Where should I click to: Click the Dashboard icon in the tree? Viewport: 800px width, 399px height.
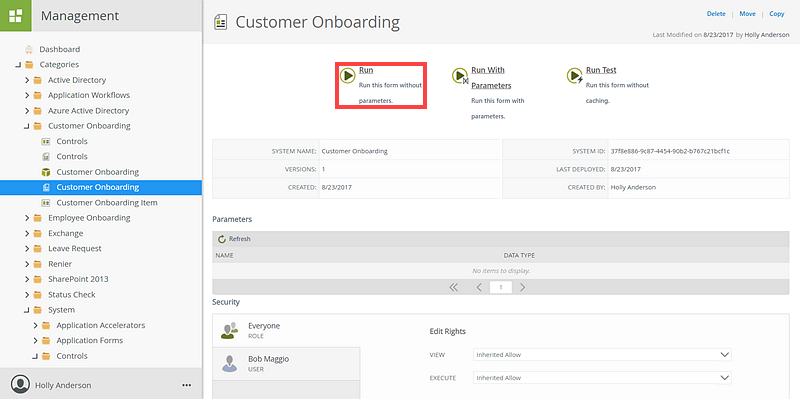tap(29, 49)
